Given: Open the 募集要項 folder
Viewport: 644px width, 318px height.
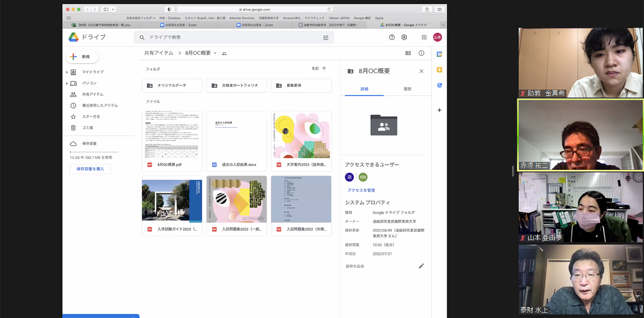Looking at the screenshot, I should pos(301,86).
